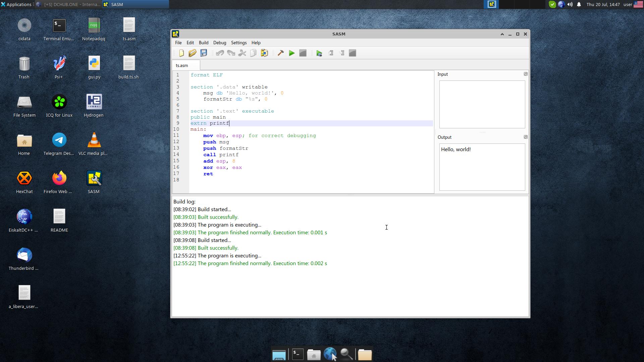Click the Open file folder icon
The height and width of the screenshot is (362, 644).
coord(192,53)
